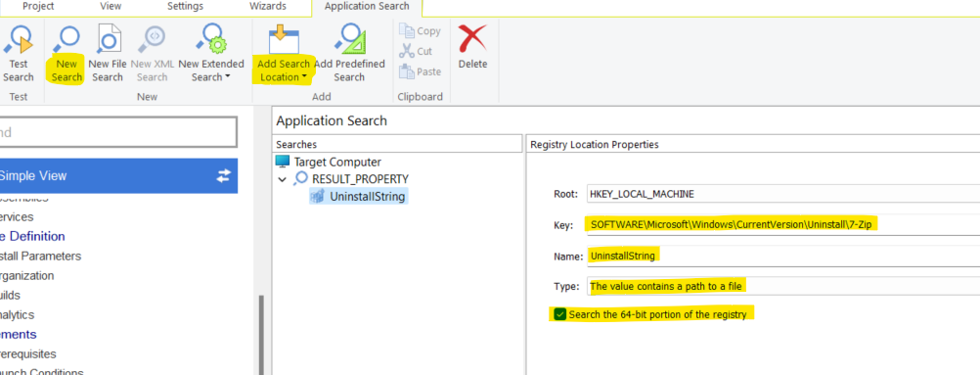This screenshot has height=375, width=980.
Task: Open the Wizards ribbon tab
Action: pyautogui.click(x=268, y=6)
